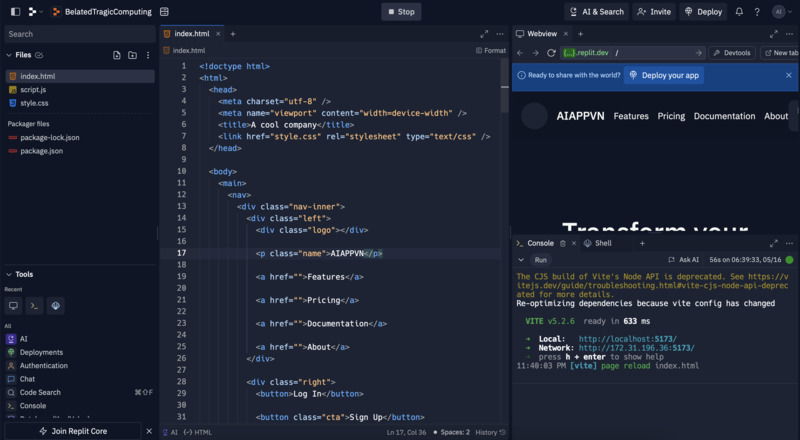Format the code with Format button

[x=491, y=51]
